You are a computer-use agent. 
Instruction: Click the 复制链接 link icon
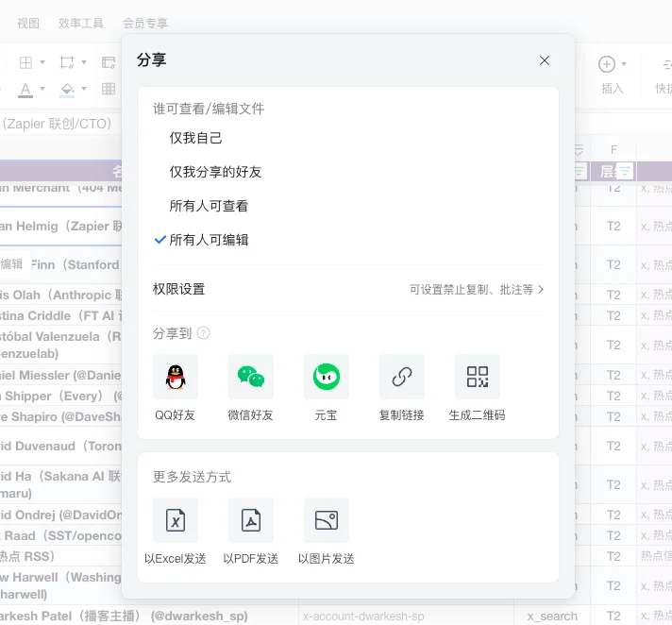pyautogui.click(x=401, y=377)
